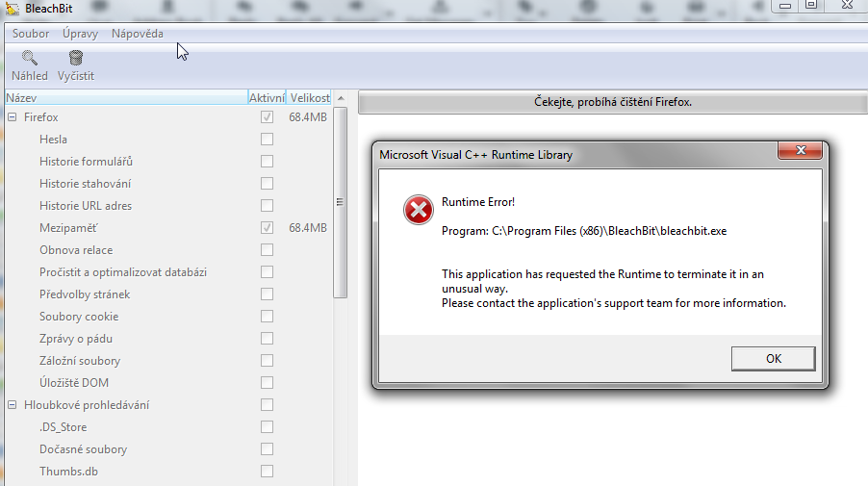The width and height of the screenshot is (868, 486).
Task: Select the Záložní soubory item
Action: point(80,361)
